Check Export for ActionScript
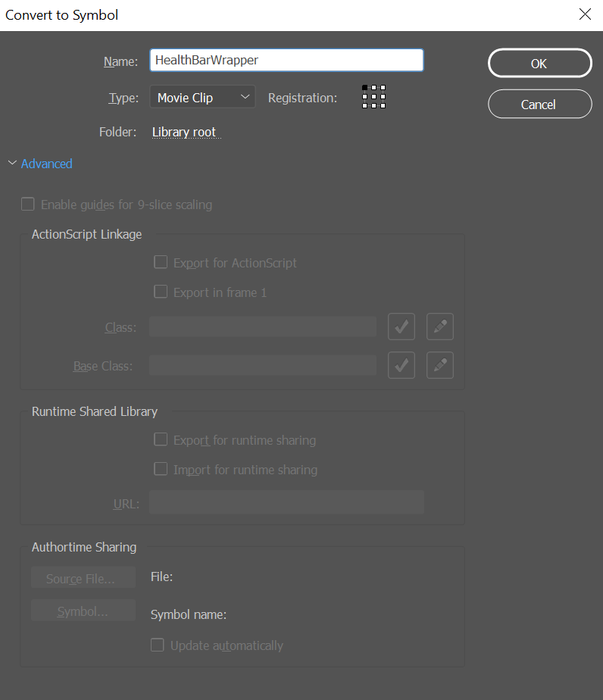This screenshot has height=700, width=603. 161,262
